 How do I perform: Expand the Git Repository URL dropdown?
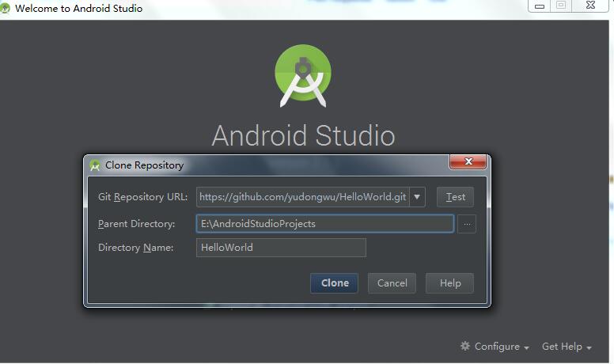tap(417, 197)
